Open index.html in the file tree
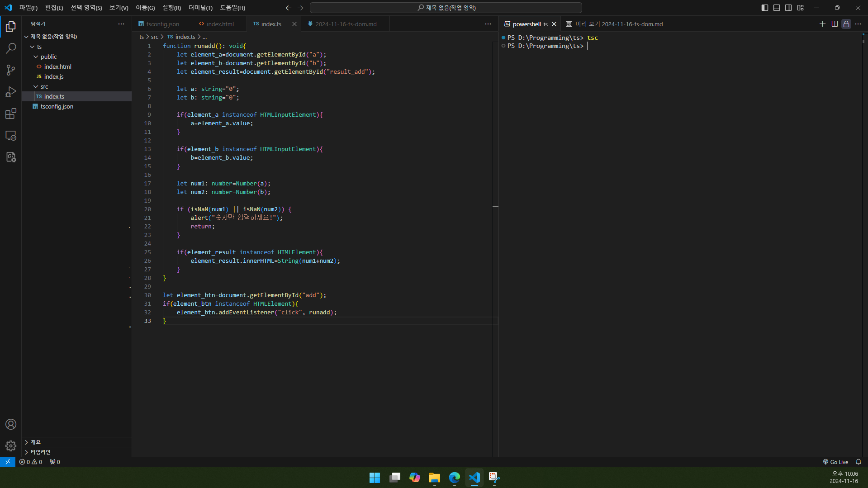 pos(76,66)
